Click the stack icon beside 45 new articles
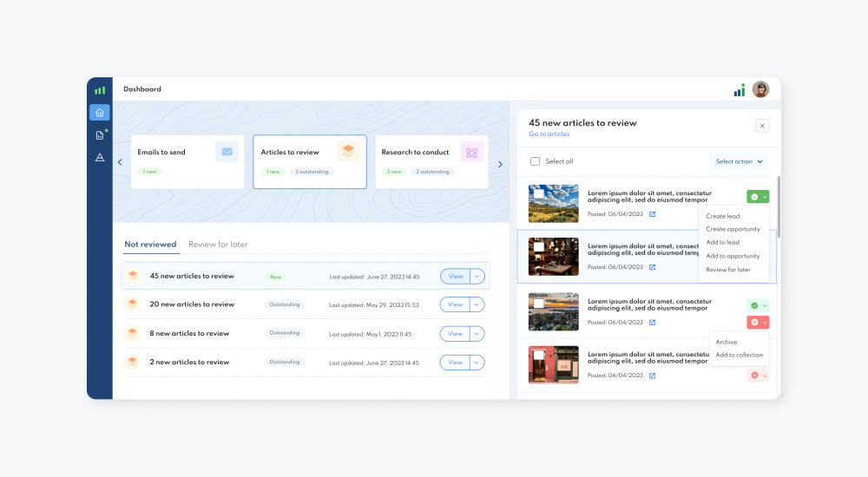 [x=132, y=275]
